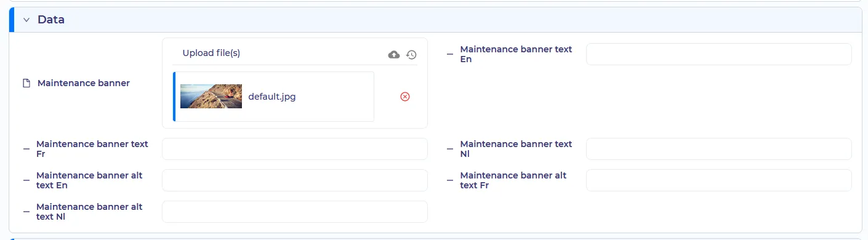Image resolution: width=868 pixels, height=240 pixels.
Task: Focus Maintenance banner text En field
Action: pos(718,54)
